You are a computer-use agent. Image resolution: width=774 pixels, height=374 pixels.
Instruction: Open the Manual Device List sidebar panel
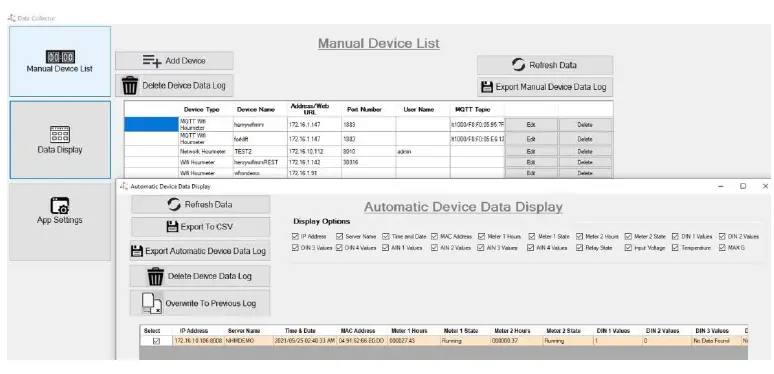[60, 62]
